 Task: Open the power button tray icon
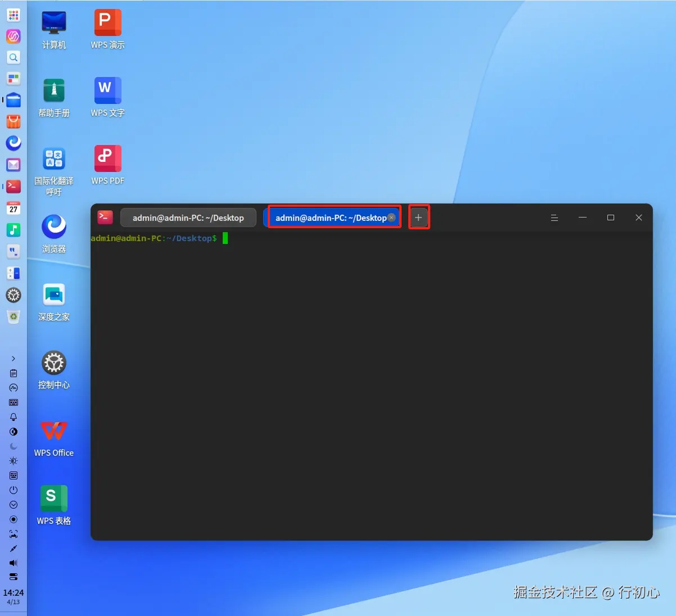coord(13,490)
